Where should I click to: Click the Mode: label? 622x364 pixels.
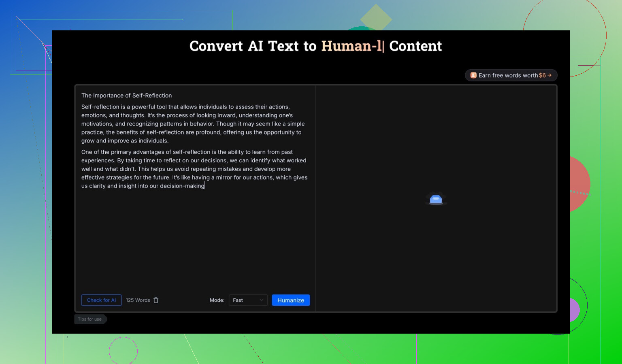(217, 300)
